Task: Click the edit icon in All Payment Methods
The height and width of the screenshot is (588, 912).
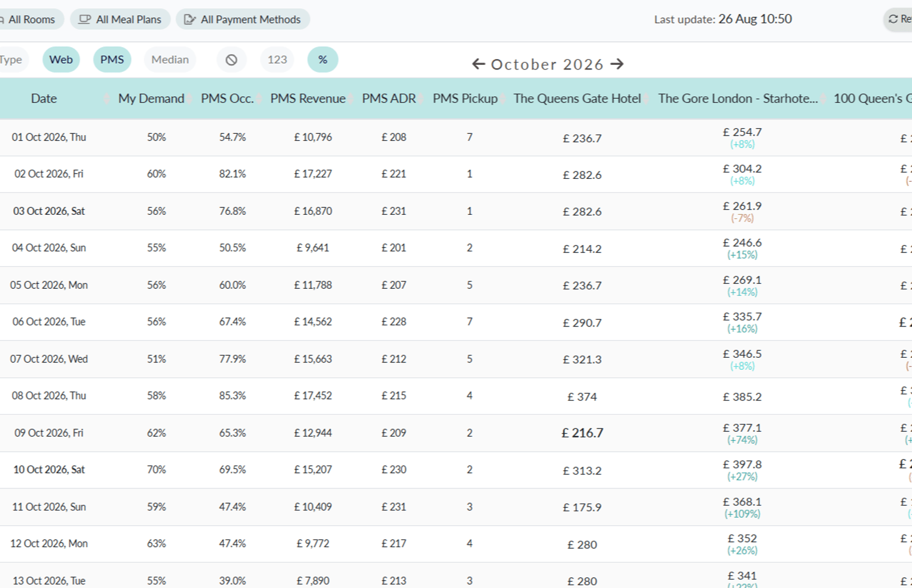Action: [x=190, y=19]
